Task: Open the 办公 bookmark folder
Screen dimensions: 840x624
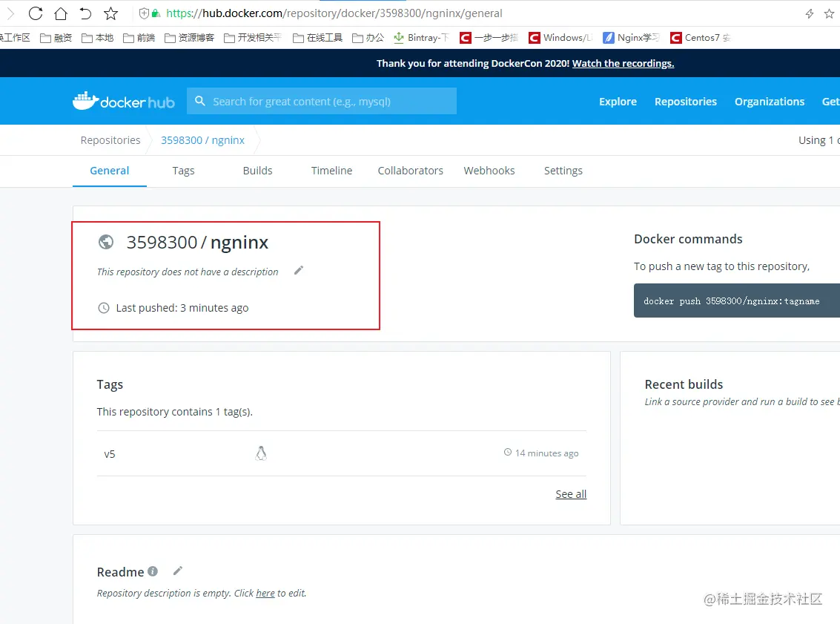Action: pyautogui.click(x=368, y=38)
